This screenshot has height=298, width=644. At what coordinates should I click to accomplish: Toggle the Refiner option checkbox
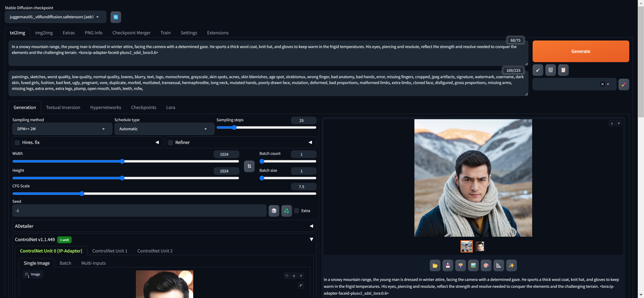(x=170, y=142)
